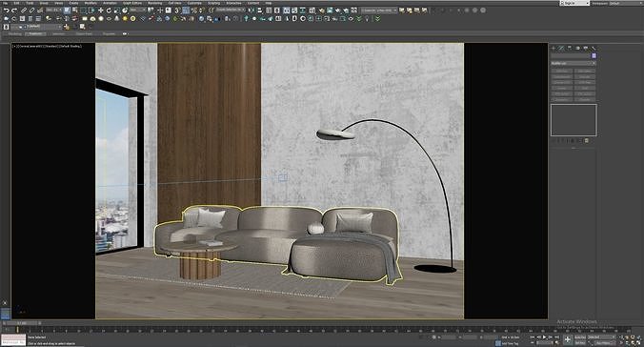The width and height of the screenshot is (644, 347).
Task: Toggle Auto Key animation mode
Action: (x=580, y=337)
